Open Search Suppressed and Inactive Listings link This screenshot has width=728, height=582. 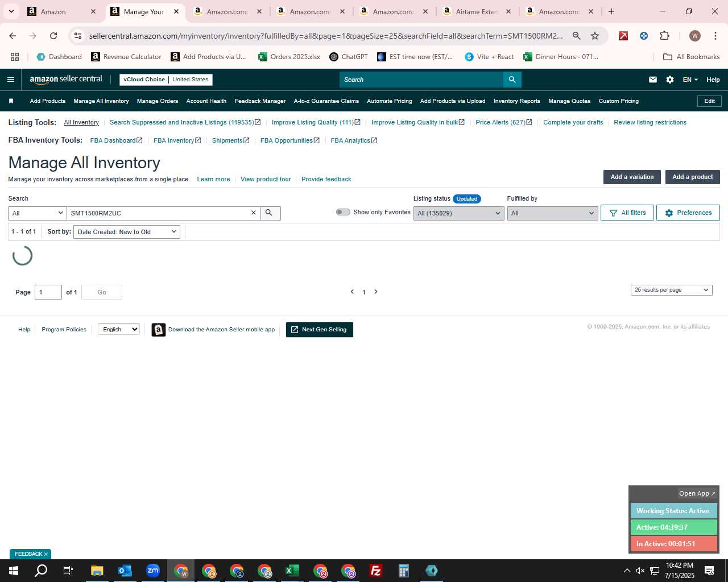pos(185,122)
